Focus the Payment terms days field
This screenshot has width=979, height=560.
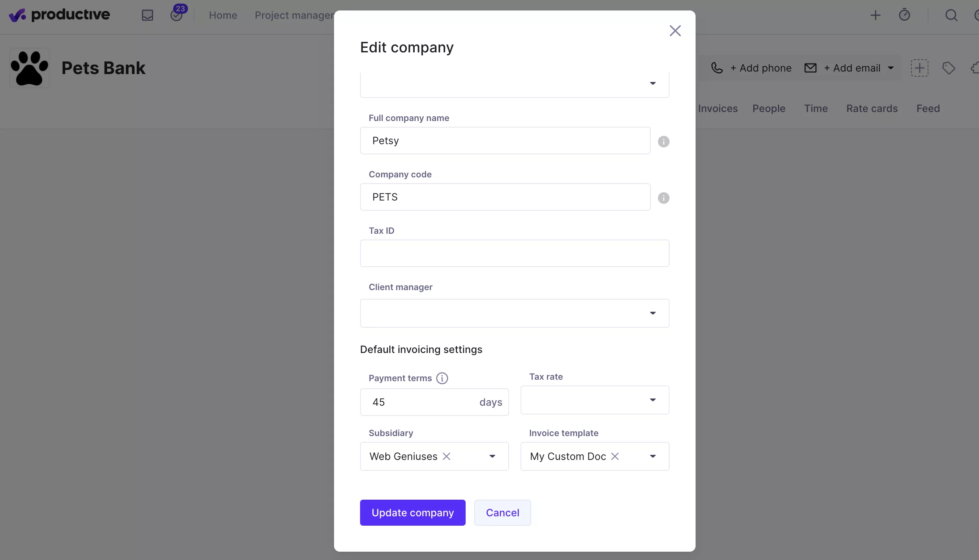pos(434,402)
